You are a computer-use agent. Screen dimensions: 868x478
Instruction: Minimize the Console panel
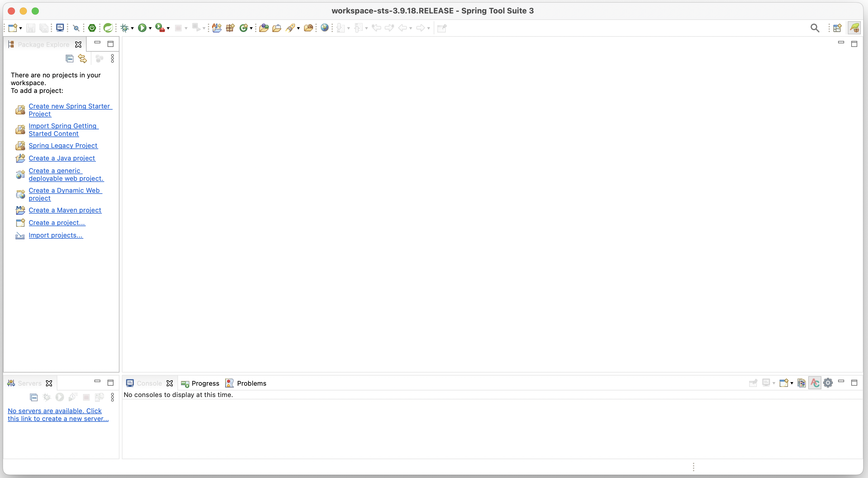[841, 381]
